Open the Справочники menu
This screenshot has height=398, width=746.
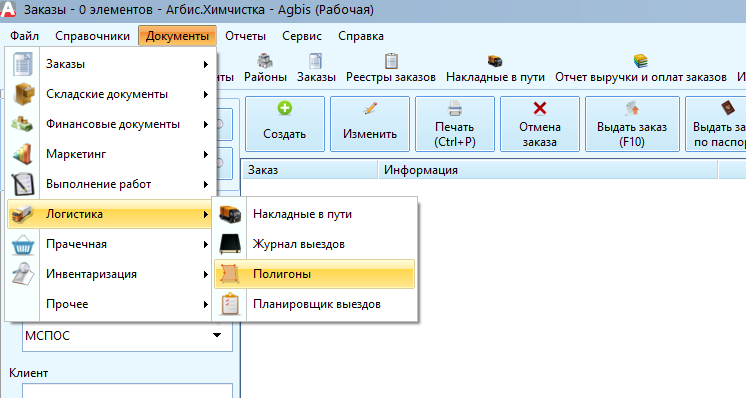pyautogui.click(x=92, y=36)
